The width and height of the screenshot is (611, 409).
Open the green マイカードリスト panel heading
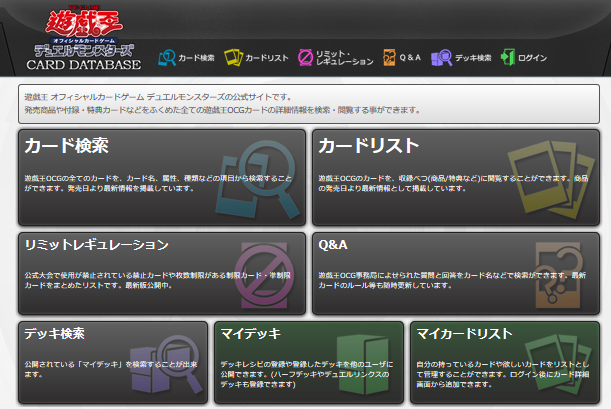click(x=464, y=334)
